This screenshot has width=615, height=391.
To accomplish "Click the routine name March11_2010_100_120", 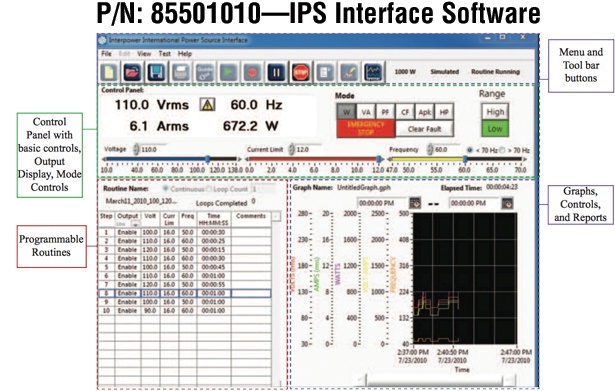I will (141, 201).
